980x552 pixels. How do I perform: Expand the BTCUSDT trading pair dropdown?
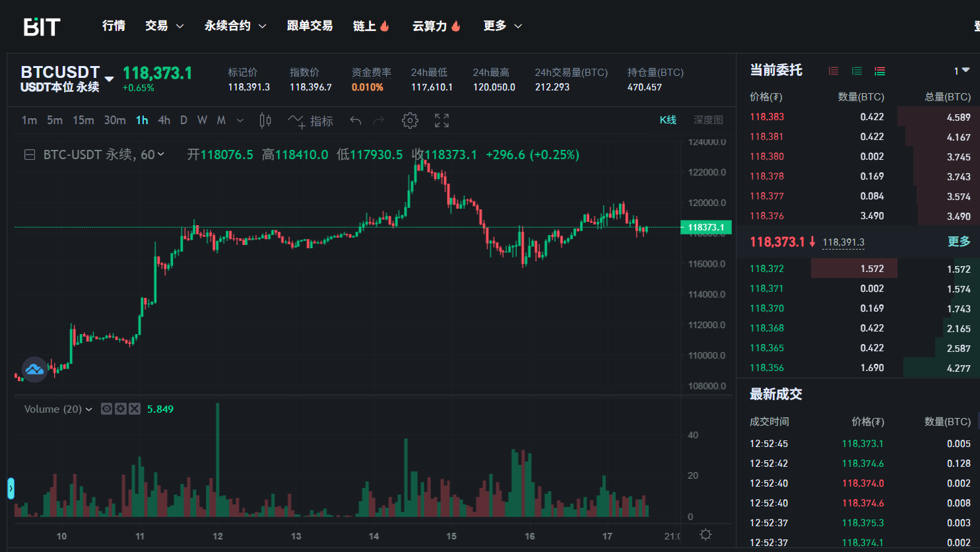coord(110,79)
